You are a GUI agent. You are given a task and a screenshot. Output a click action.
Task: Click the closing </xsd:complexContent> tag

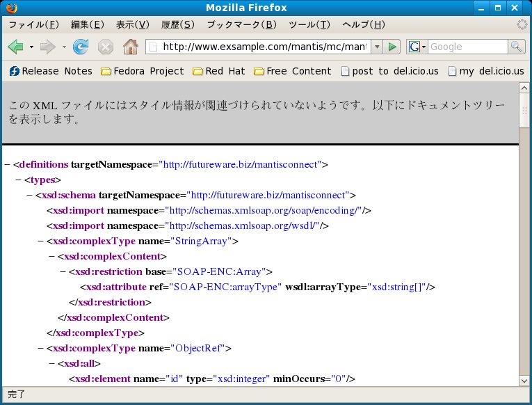click(113, 317)
